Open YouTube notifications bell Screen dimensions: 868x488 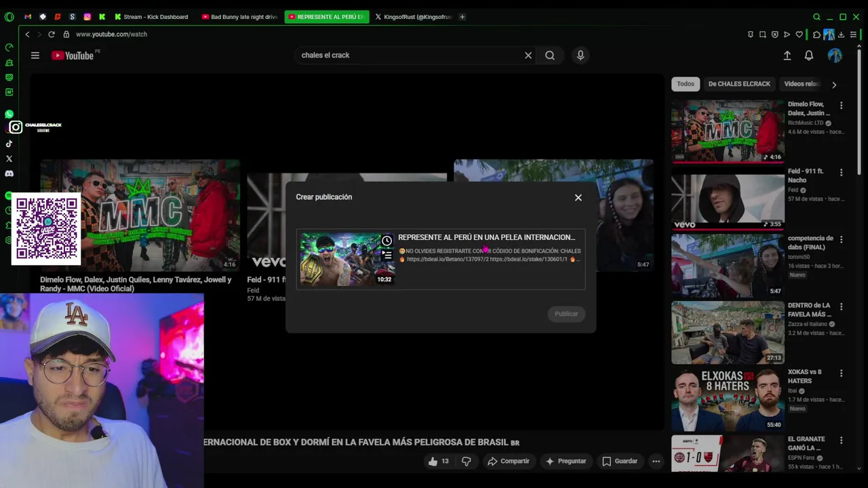click(x=809, y=56)
